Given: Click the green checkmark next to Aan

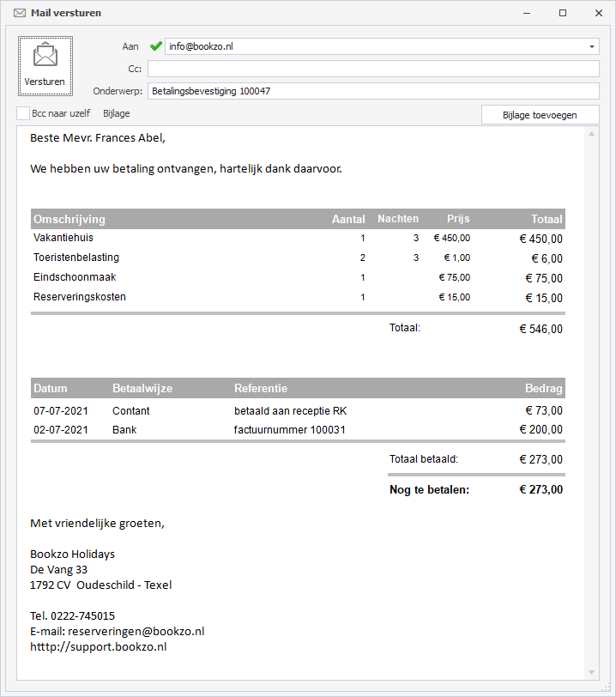Looking at the screenshot, I should pyautogui.click(x=155, y=46).
